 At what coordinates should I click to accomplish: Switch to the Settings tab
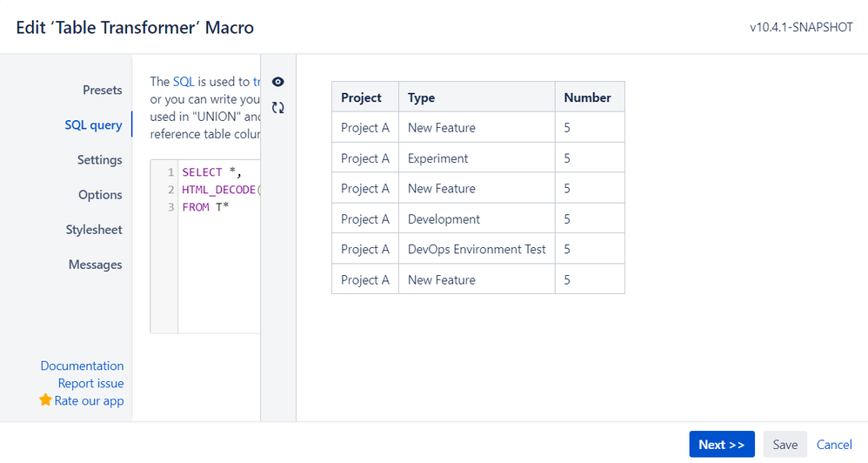[x=99, y=160]
